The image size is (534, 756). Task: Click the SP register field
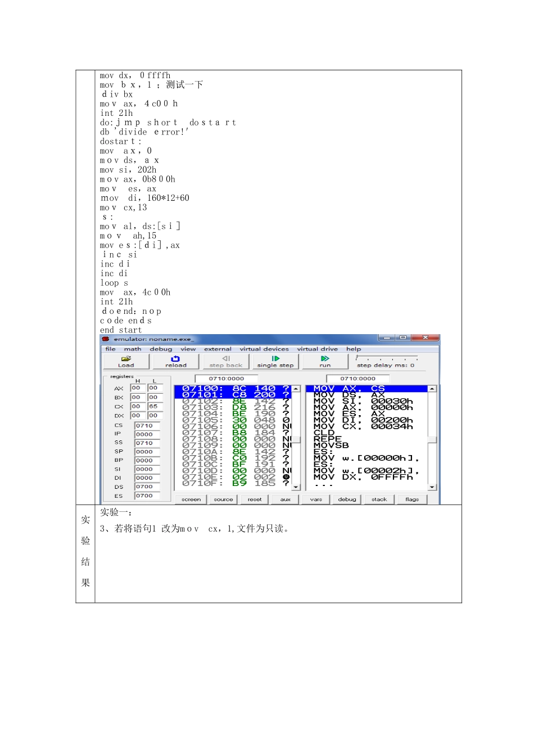(147, 452)
